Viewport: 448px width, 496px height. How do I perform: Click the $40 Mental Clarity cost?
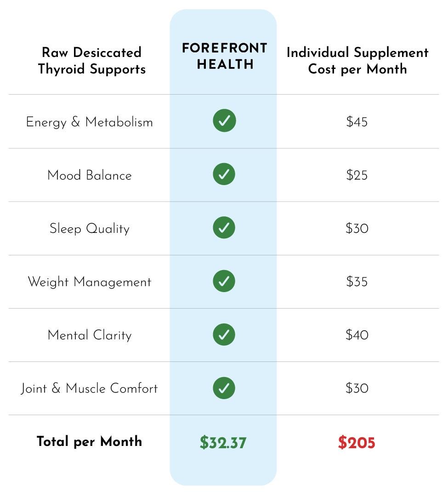pyautogui.click(x=357, y=335)
